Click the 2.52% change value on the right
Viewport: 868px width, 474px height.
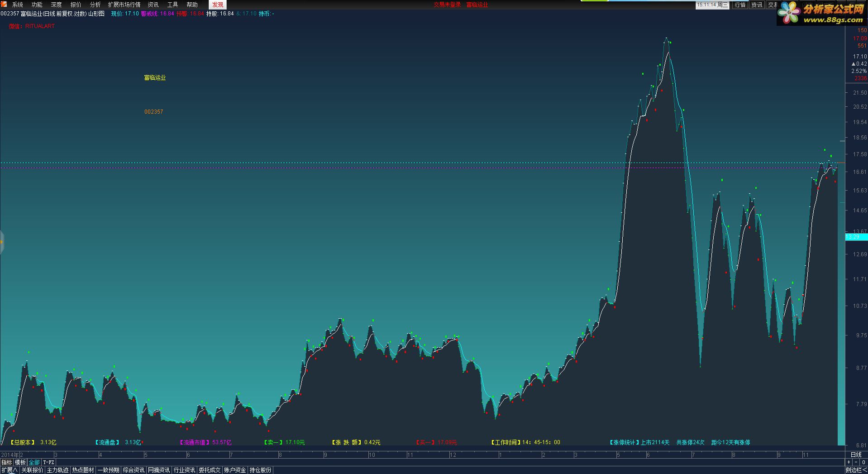coord(859,71)
